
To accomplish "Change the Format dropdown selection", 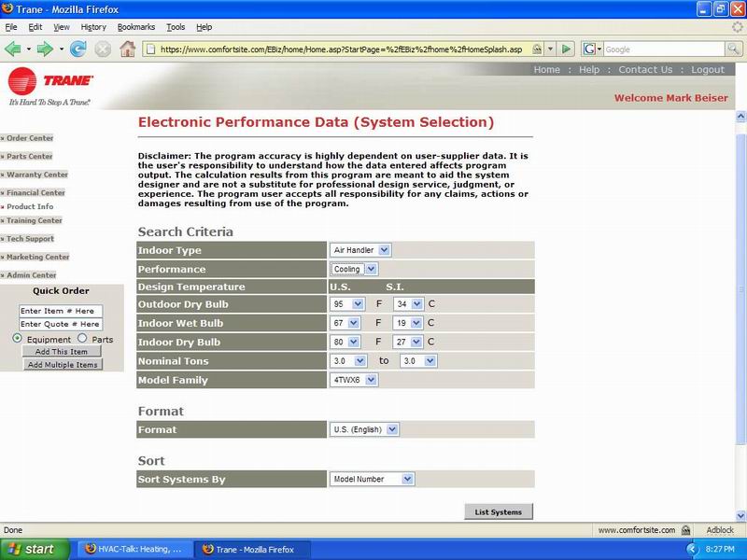I will pos(365,429).
